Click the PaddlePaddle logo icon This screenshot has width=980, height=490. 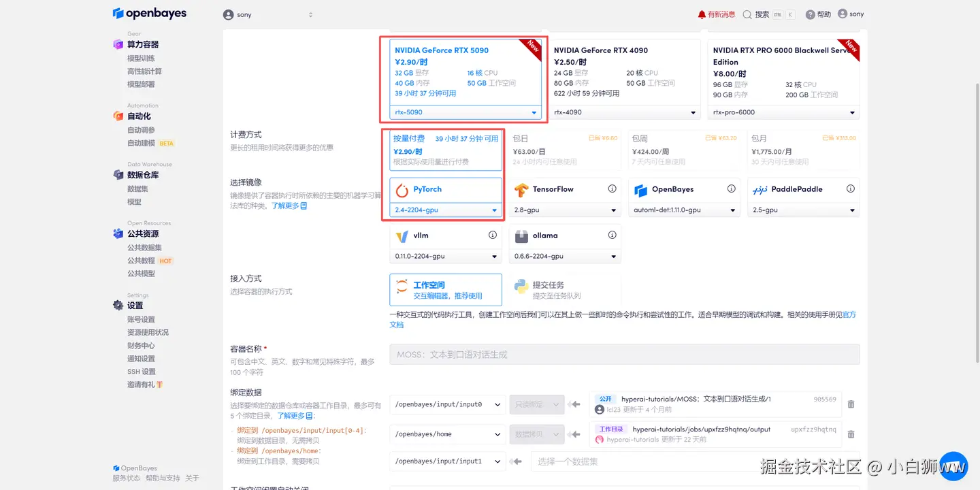[760, 190]
